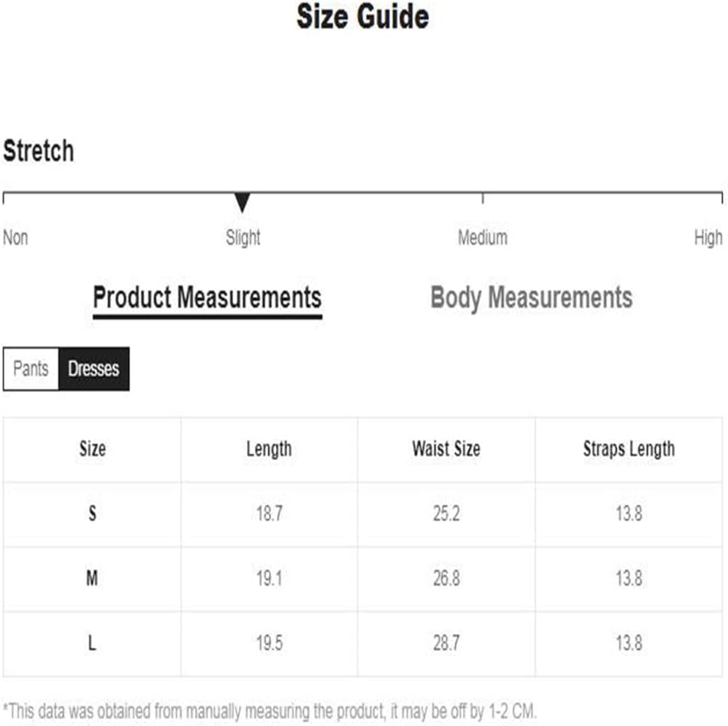Click the Medium stretch label

(482, 238)
